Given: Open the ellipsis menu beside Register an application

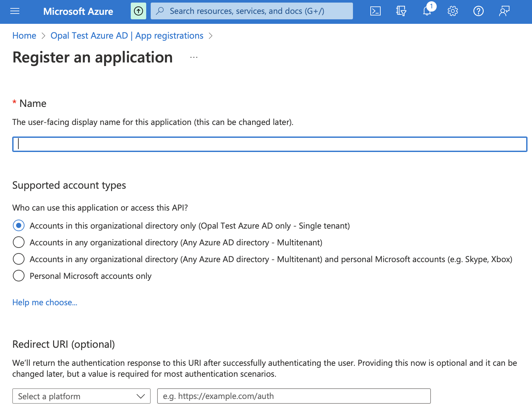Looking at the screenshot, I should click(194, 58).
